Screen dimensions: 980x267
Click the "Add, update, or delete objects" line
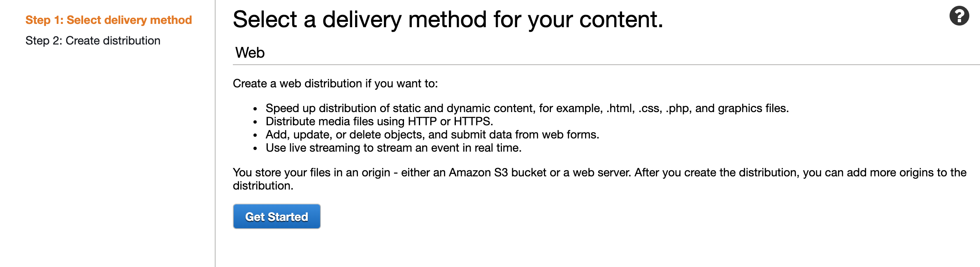[x=432, y=135]
